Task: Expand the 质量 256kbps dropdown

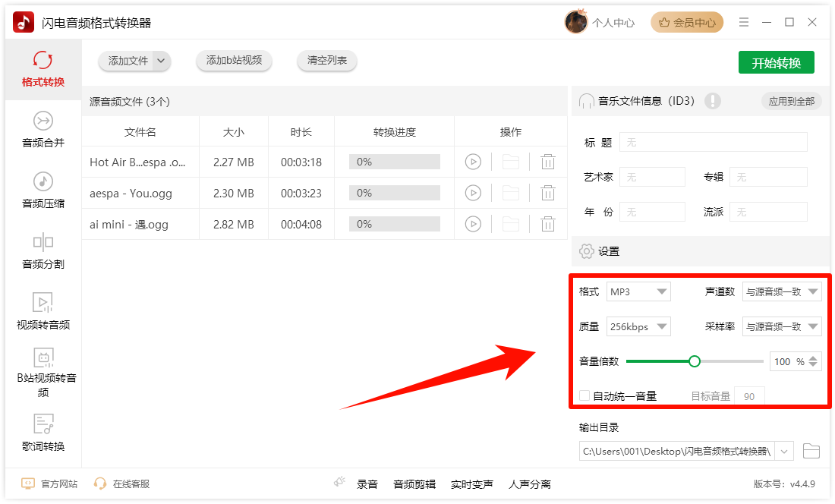Action: pyautogui.click(x=638, y=326)
